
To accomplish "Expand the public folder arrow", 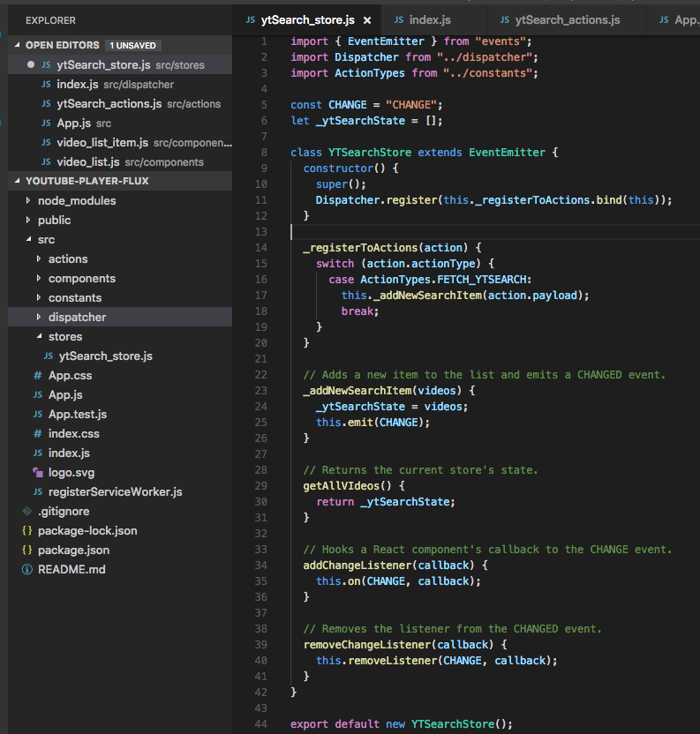I will click(x=28, y=220).
